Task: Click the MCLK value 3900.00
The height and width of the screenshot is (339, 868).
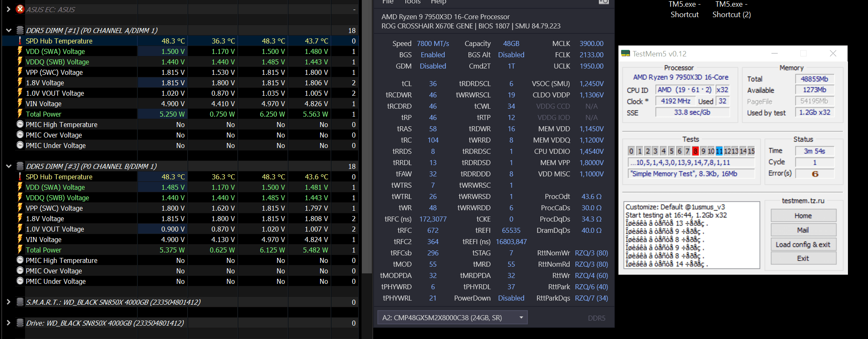Action: click(591, 43)
